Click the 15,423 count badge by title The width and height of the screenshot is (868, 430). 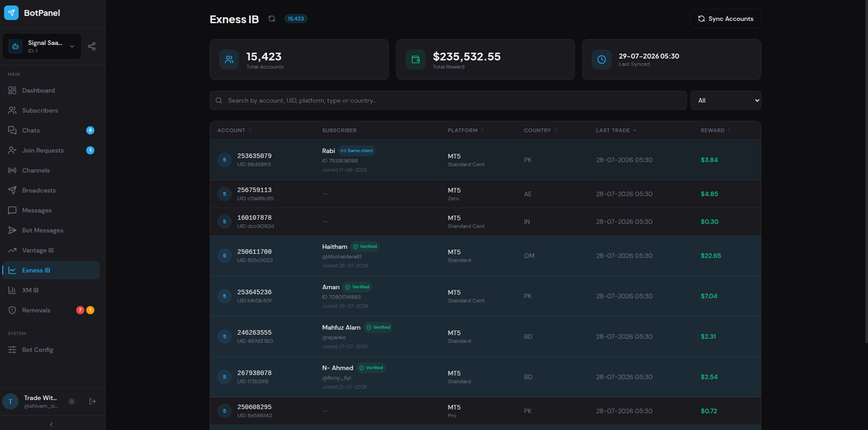point(296,19)
